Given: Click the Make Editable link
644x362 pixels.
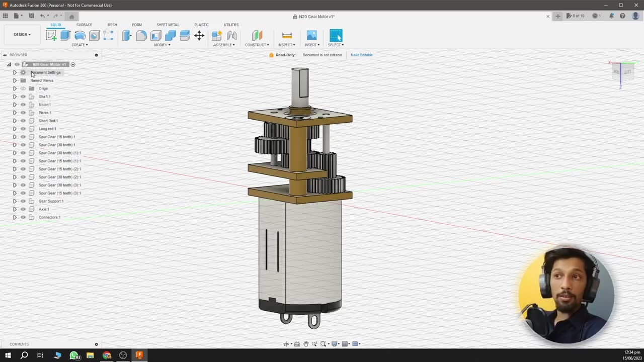Looking at the screenshot, I should pos(362,55).
